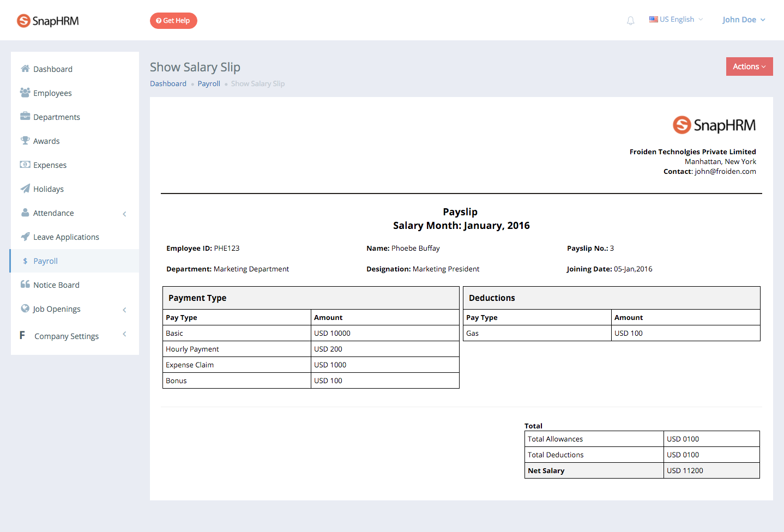Screen dimensions: 784x532
Task: Expand the Attendance submenu chevron
Action: coord(124,214)
